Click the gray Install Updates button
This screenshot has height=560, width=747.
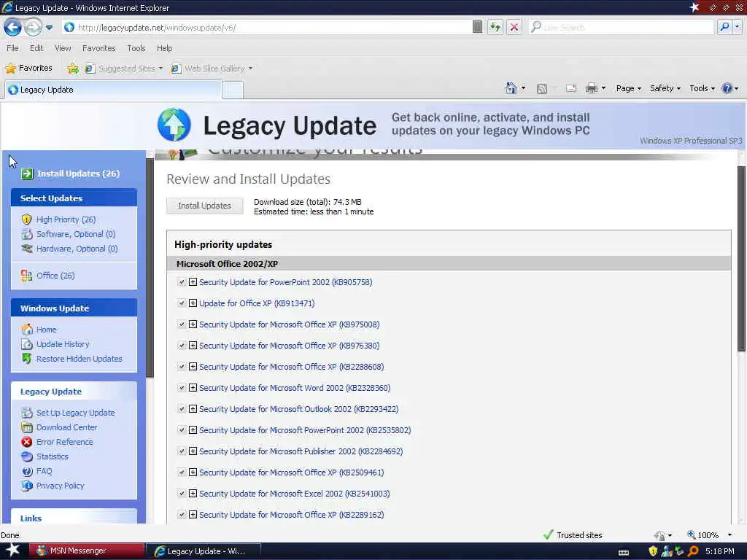[x=204, y=206]
